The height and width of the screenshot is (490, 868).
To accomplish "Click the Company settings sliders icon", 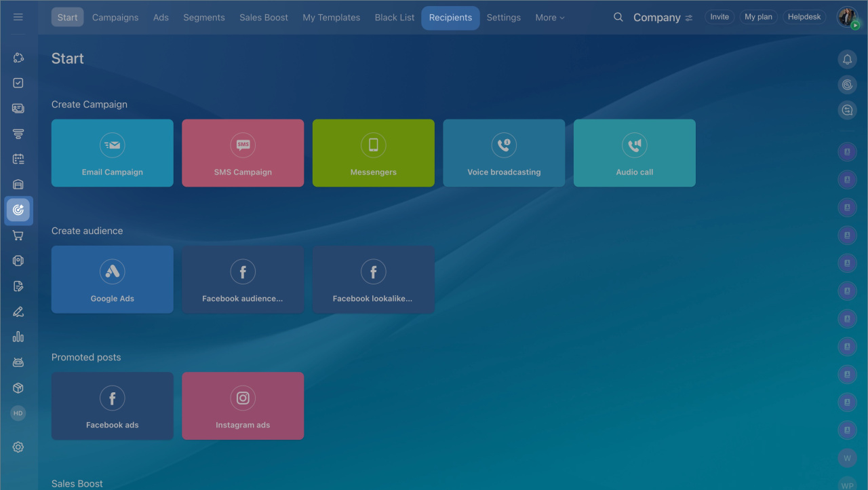I will point(689,18).
